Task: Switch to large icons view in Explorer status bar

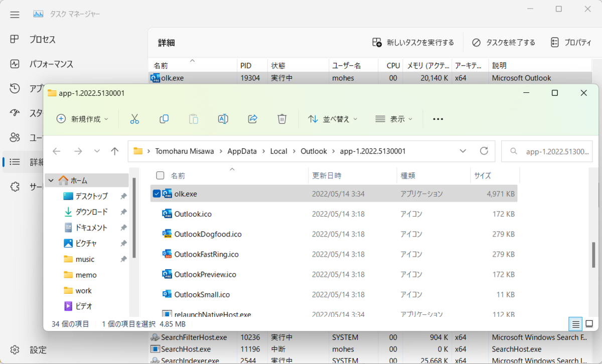Action: pyautogui.click(x=589, y=324)
